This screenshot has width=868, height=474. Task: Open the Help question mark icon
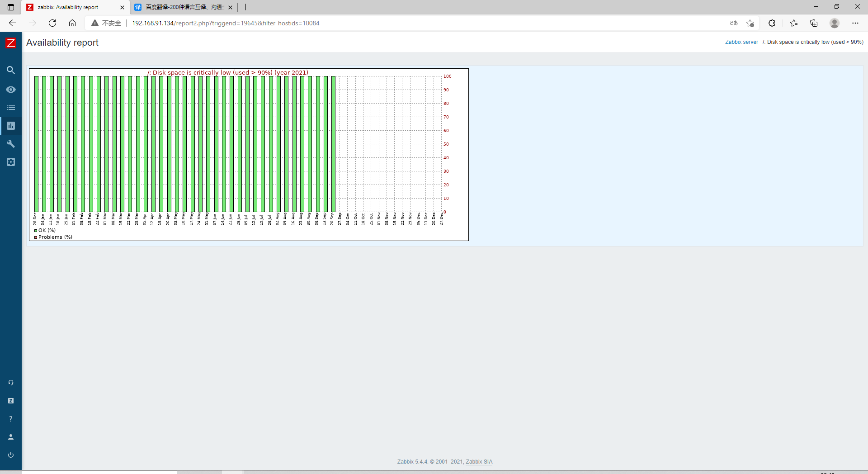pos(11,419)
